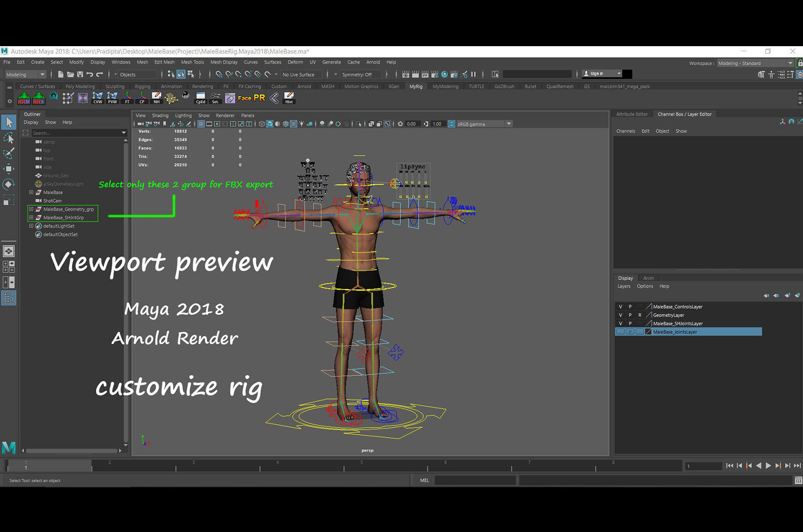Run the CP shelf button
The image size is (803, 532).
(142, 98)
